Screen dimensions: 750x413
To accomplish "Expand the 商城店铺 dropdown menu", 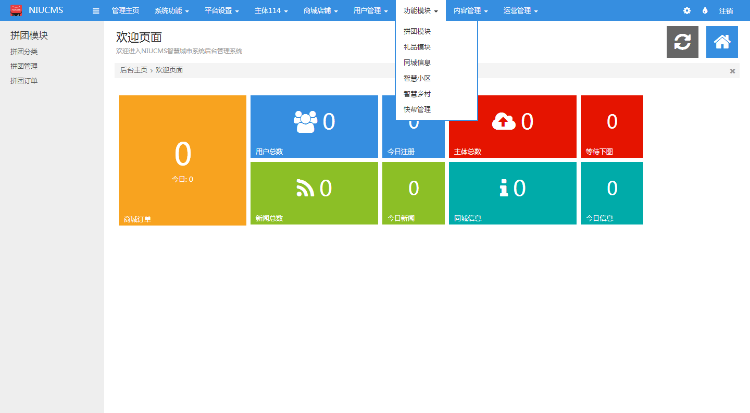I will pyautogui.click(x=320, y=11).
